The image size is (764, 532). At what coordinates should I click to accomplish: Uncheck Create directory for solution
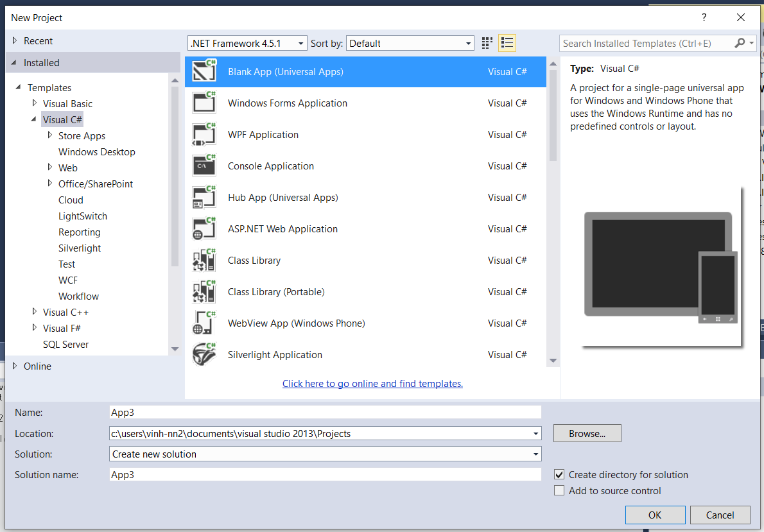pyautogui.click(x=559, y=474)
